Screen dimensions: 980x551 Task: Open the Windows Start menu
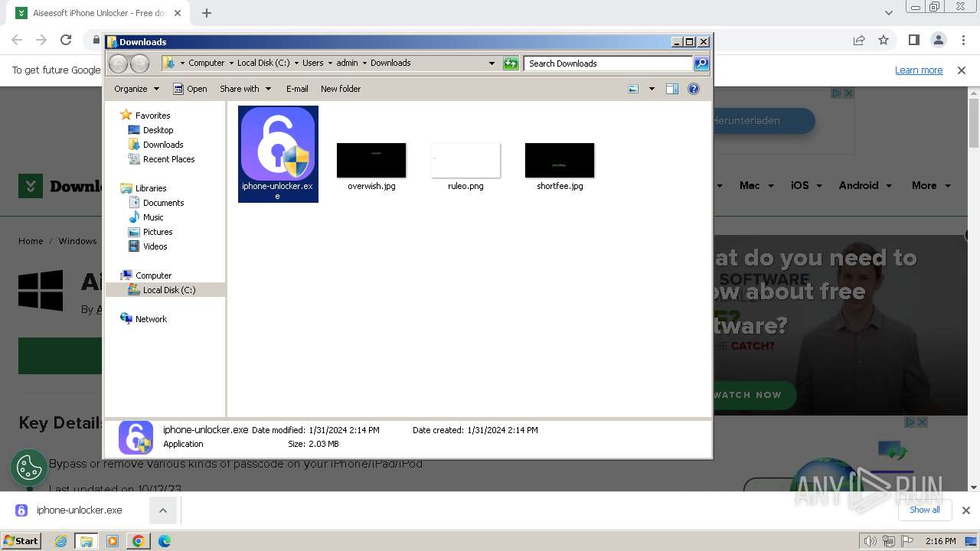[21, 541]
